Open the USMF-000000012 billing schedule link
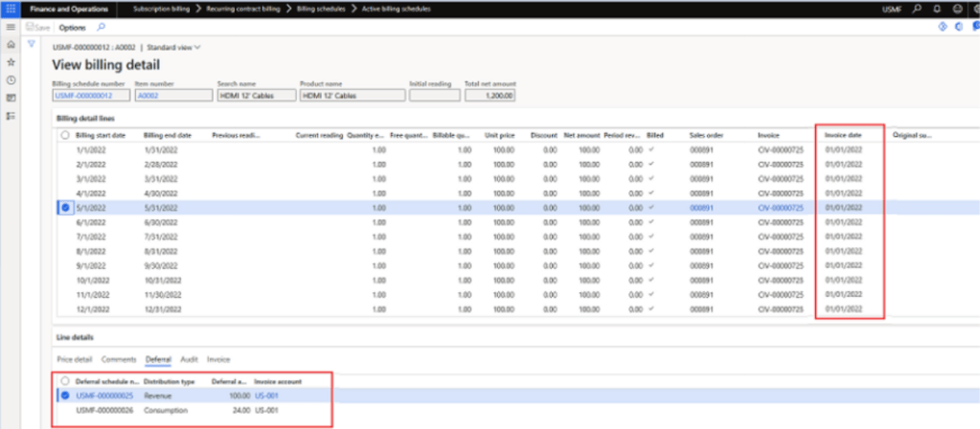Viewport: 980px width, 429px height. coord(83,96)
